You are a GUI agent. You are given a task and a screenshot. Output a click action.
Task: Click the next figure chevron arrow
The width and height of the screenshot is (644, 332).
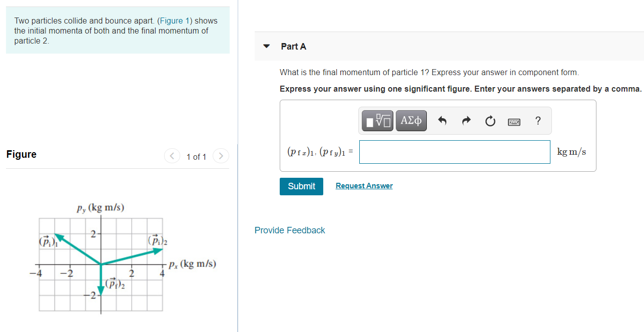(x=221, y=156)
